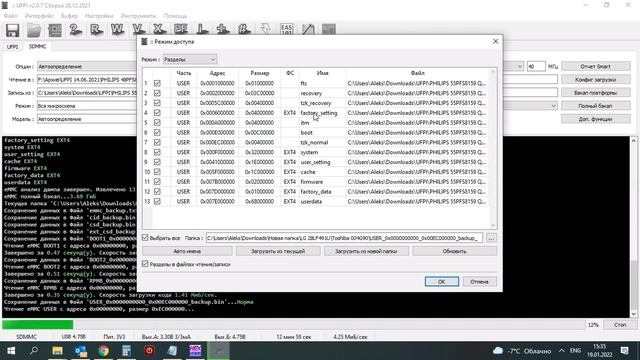Uncheck the userdata partition checkbox
Image resolution: width=640 pixels, height=360 pixels.
tap(157, 201)
